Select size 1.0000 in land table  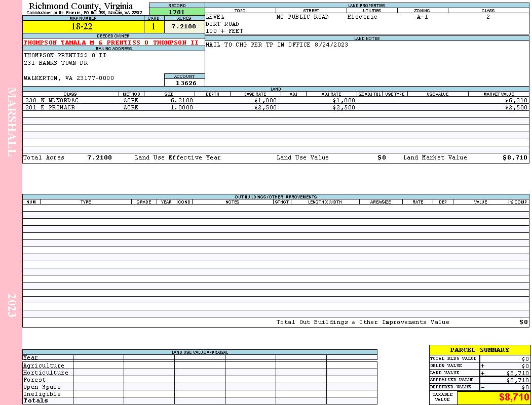pos(182,107)
